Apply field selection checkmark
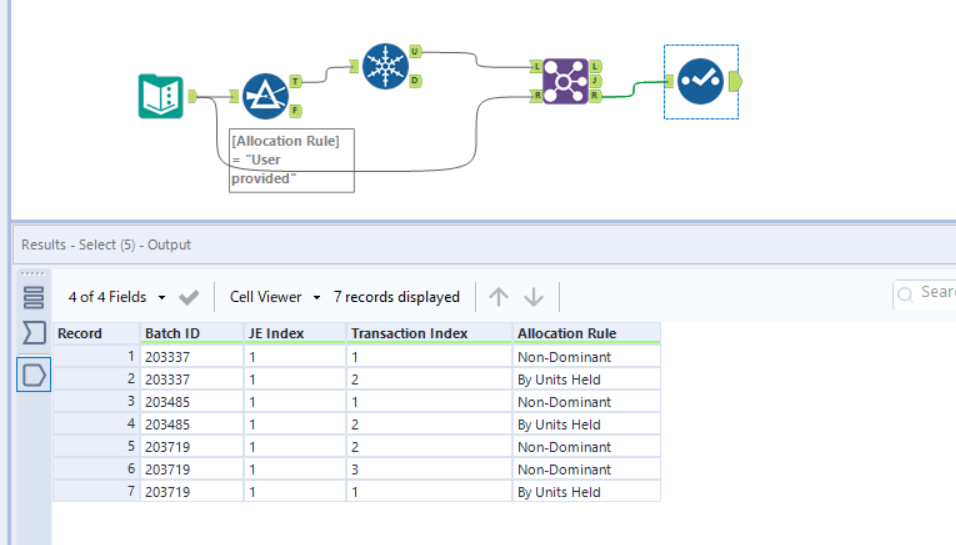The image size is (956, 545). tap(188, 297)
